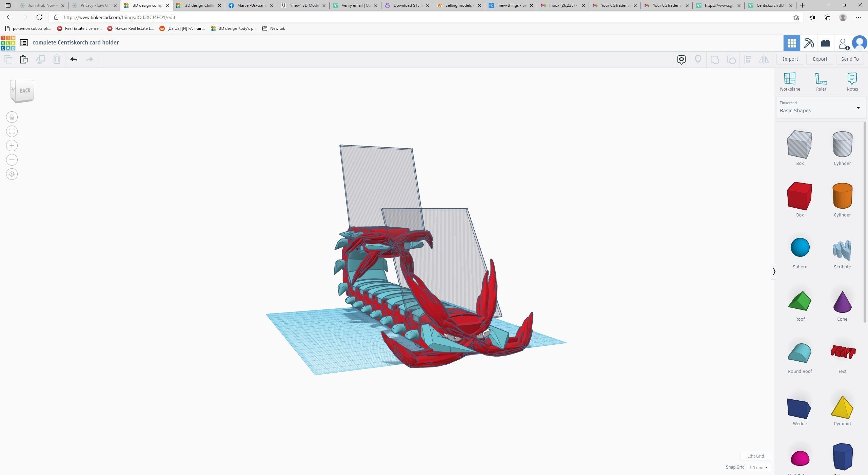The image size is (868, 475).
Task: Switch to Verify email CGTrader tab
Action: [x=355, y=5]
